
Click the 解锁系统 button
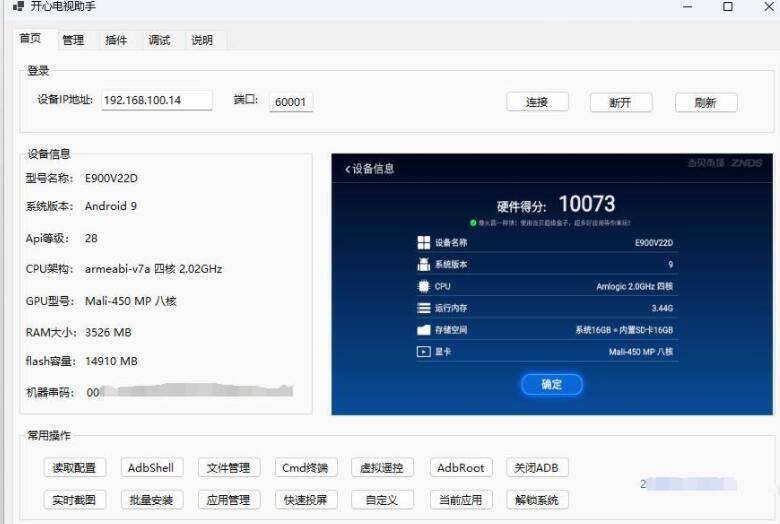pos(537,500)
